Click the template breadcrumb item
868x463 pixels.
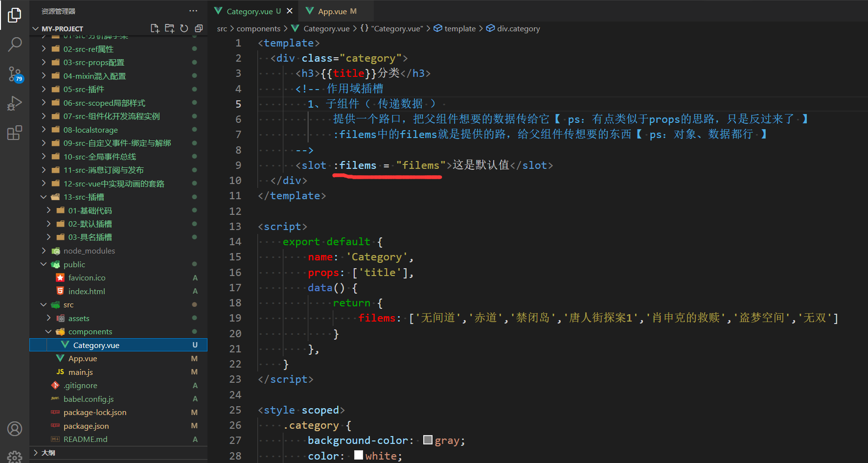pos(455,29)
